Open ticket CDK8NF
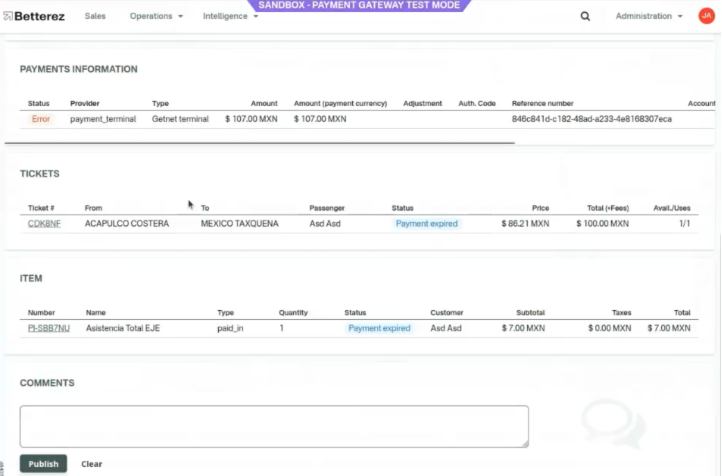 [44, 224]
